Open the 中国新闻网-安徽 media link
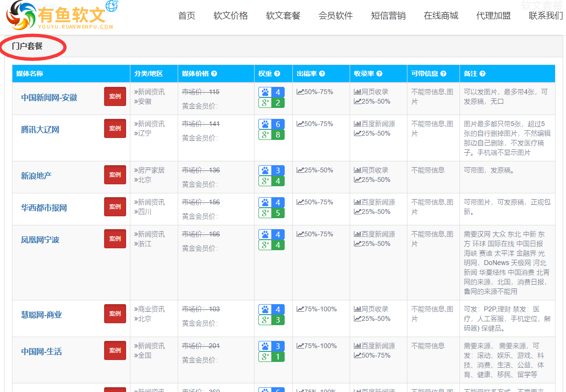Screen dimensions: 566x392 (49, 98)
